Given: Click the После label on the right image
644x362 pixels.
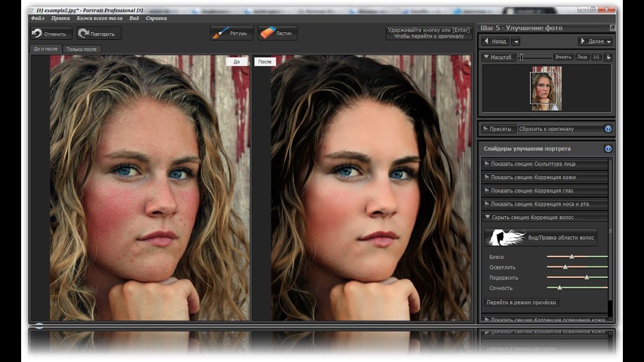Looking at the screenshot, I should 265,62.
